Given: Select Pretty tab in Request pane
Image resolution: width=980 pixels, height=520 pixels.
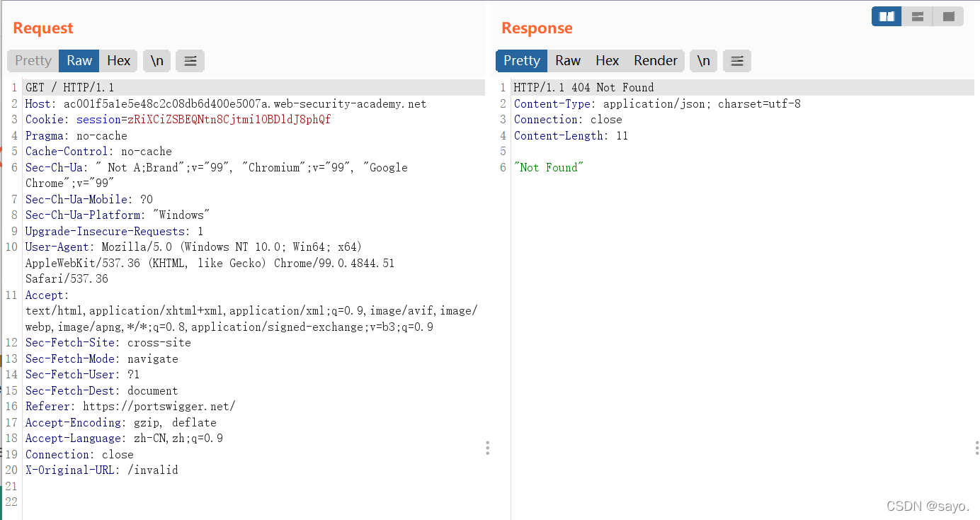Looking at the screenshot, I should coord(33,61).
